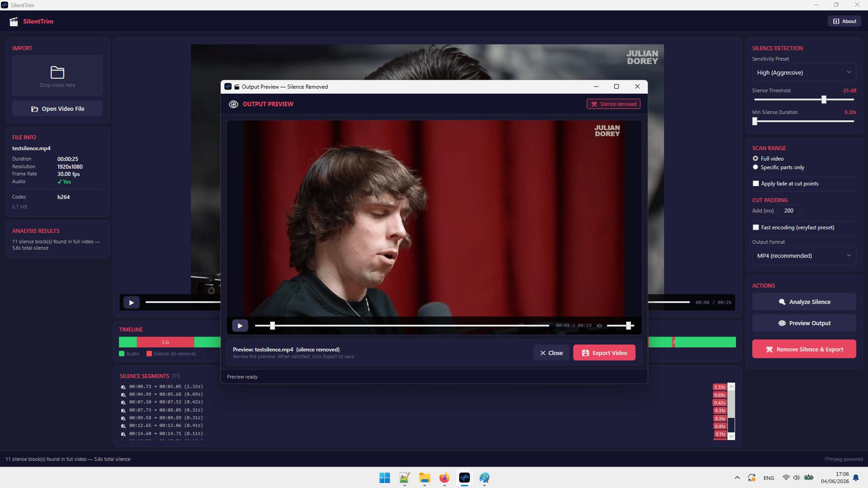Play the output preview video
Image resolution: width=868 pixels, height=488 pixels.
click(x=240, y=325)
